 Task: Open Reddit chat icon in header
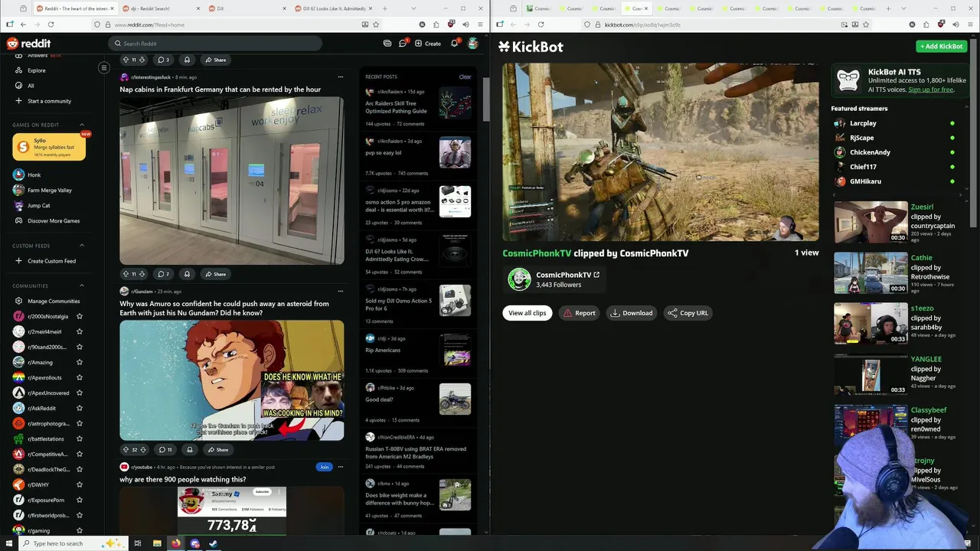[x=403, y=44]
